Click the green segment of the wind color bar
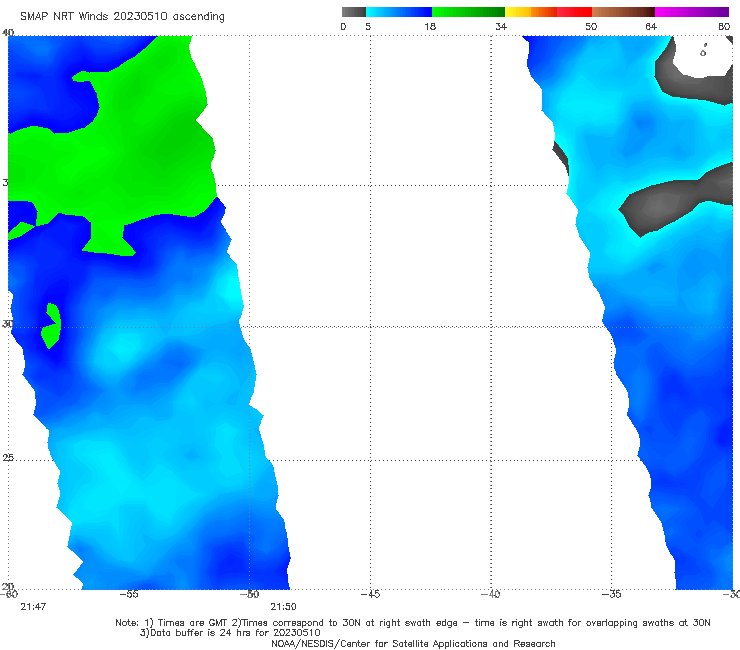 (x=468, y=12)
